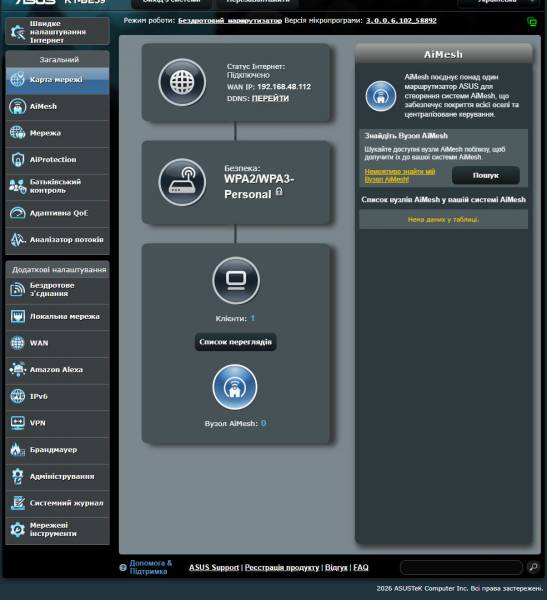This screenshot has height=600, width=547.
Task: Open Системний журнал page
Action: click(58, 504)
